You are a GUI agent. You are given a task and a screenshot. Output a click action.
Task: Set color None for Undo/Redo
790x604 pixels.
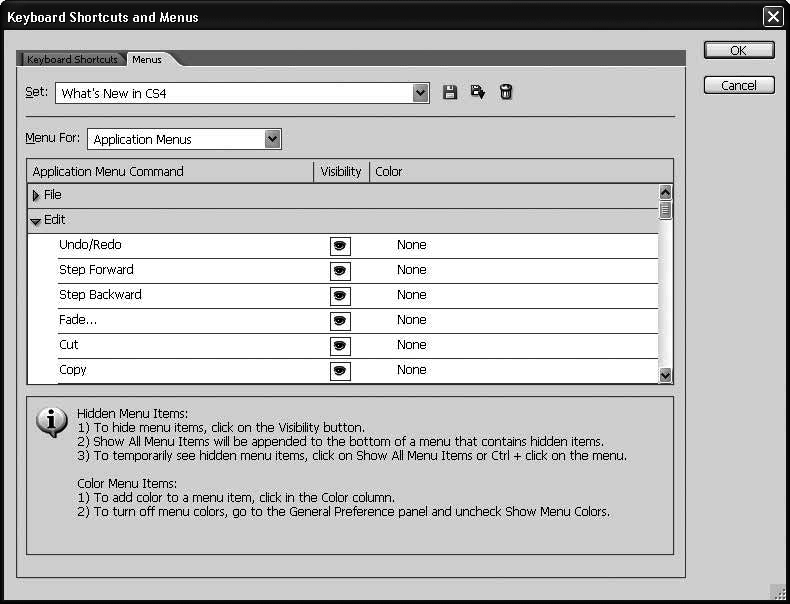(412, 245)
